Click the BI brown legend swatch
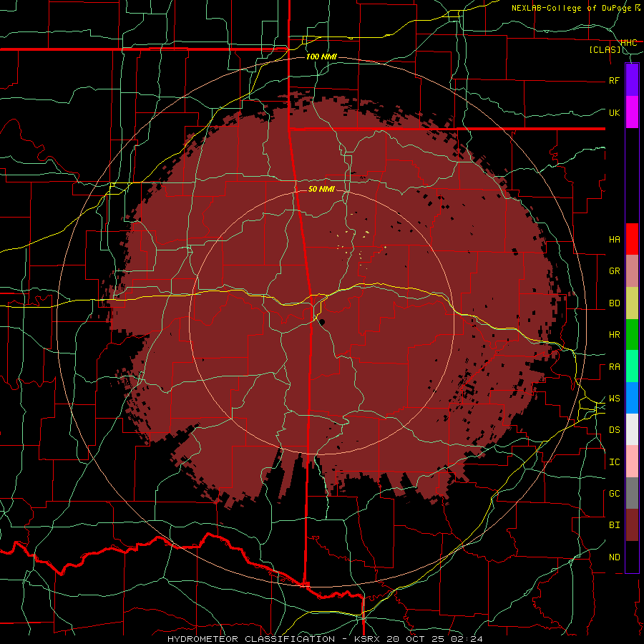Screen dimensions: 644x644 (632, 525)
